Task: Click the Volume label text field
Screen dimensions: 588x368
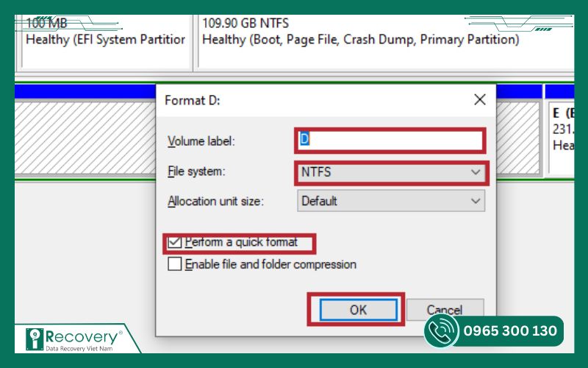Action: [390, 140]
